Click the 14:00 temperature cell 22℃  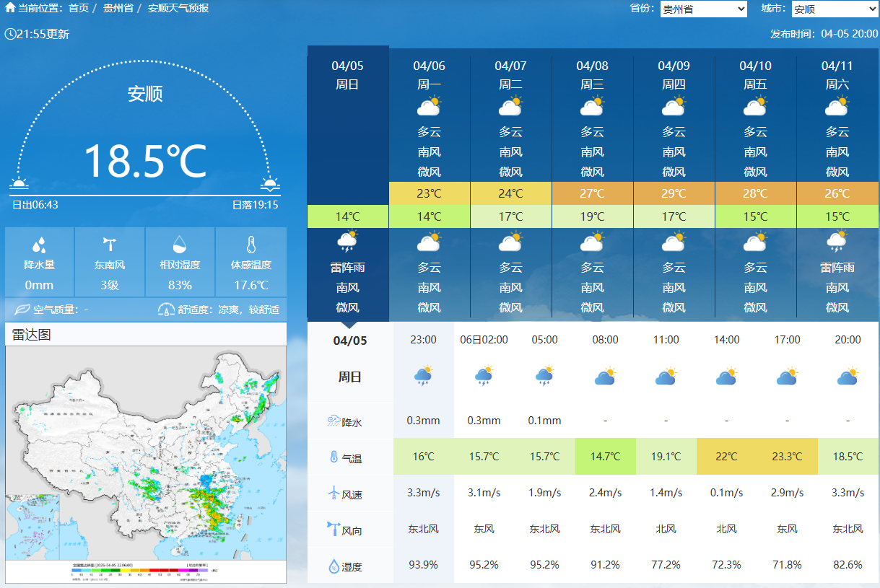[726, 457]
